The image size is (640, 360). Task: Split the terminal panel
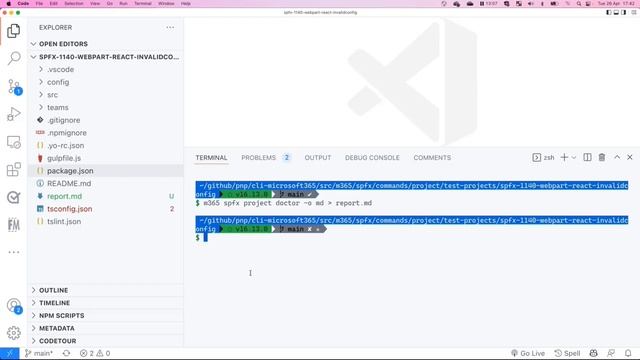(x=587, y=158)
